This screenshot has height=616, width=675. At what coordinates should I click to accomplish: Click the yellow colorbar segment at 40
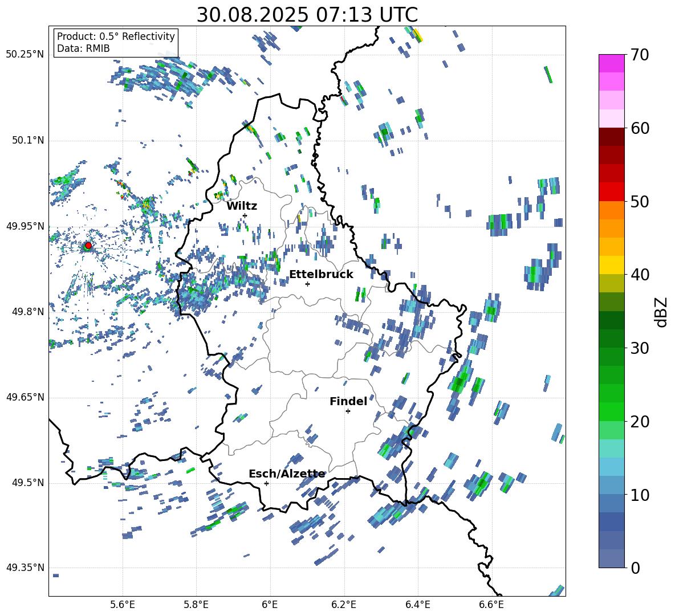tap(611, 264)
